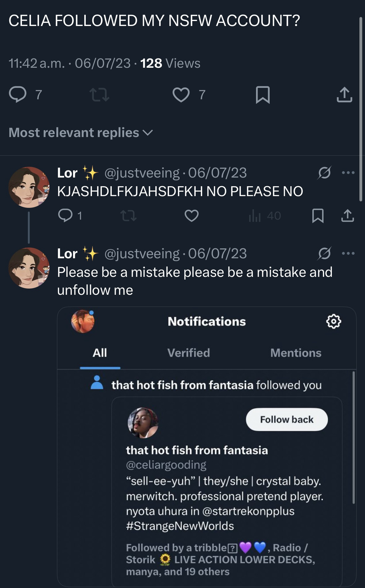This screenshot has width=365, height=588.
Task: Open notification settings gear icon
Action: click(334, 321)
